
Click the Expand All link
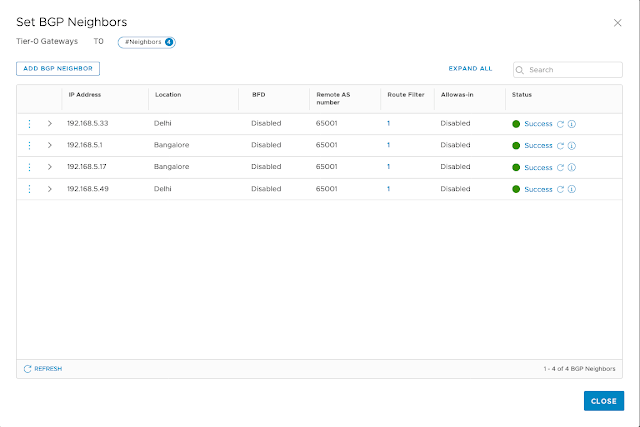470,69
